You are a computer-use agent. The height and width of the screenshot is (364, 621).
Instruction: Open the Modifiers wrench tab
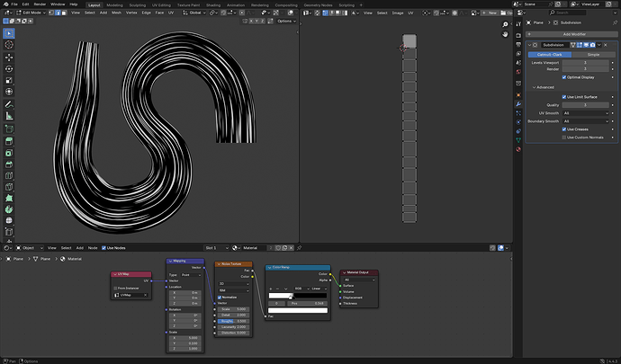click(x=518, y=104)
